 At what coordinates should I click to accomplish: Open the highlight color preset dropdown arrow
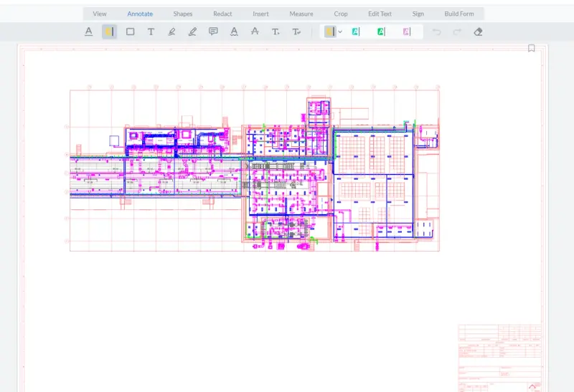(340, 32)
